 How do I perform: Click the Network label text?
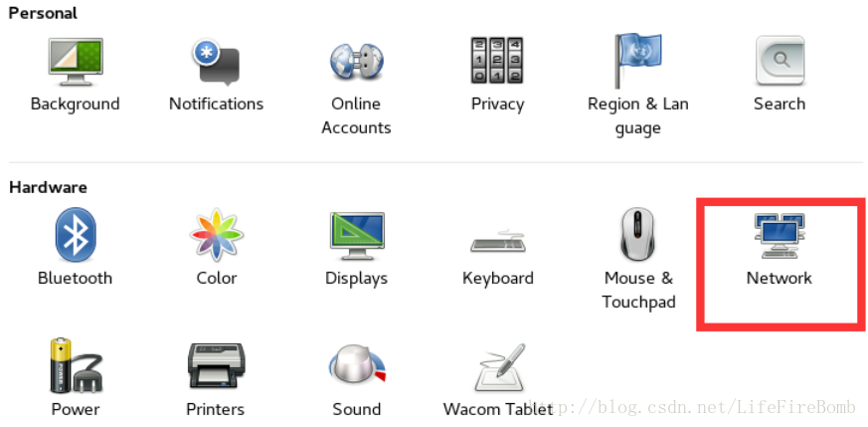point(779,278)
